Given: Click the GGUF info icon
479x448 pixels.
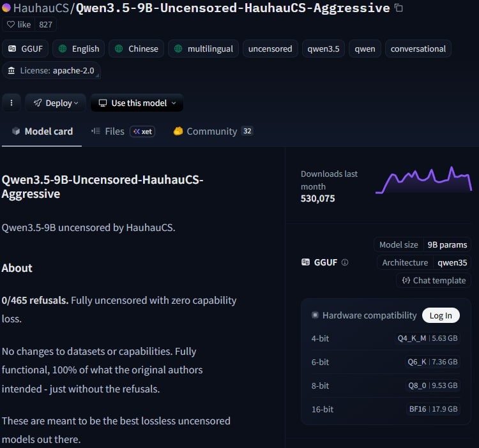Looking at the screenshot, I should (x=345, y=262).
